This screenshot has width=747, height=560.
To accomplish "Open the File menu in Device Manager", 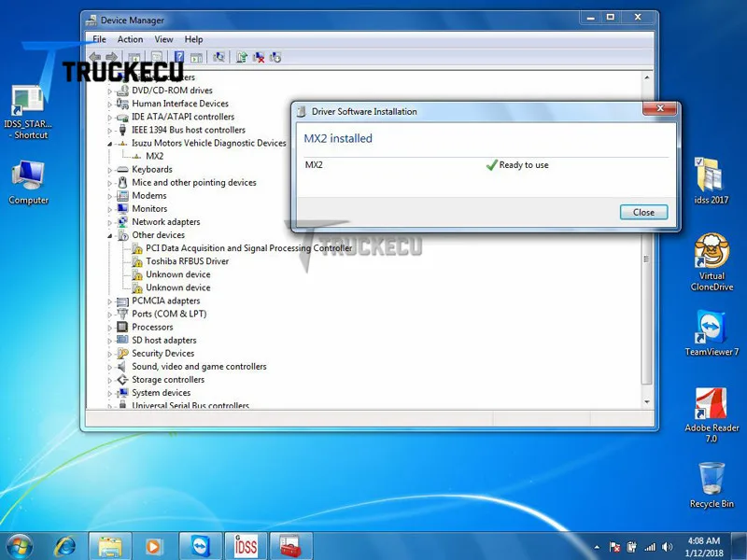I will click(x=99, y=39).
